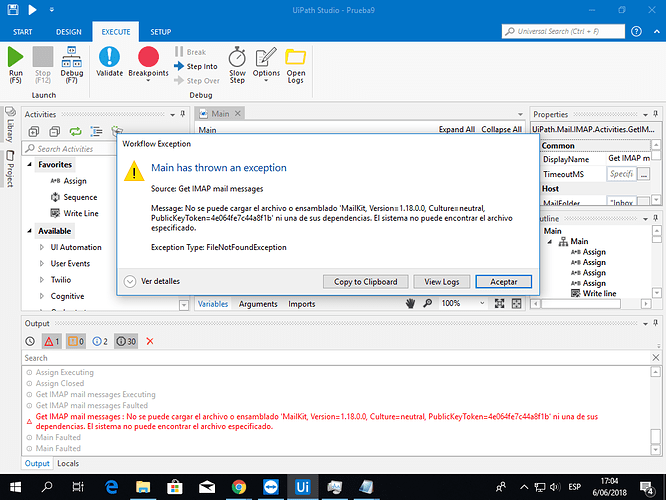Open the START ribbon tab
This screenshot has width=666, height=500.
23,32
